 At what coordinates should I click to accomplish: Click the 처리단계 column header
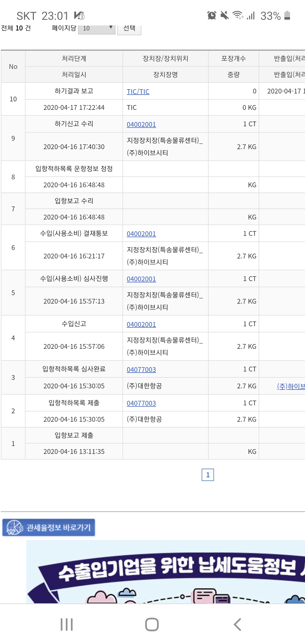coord(74,58)
